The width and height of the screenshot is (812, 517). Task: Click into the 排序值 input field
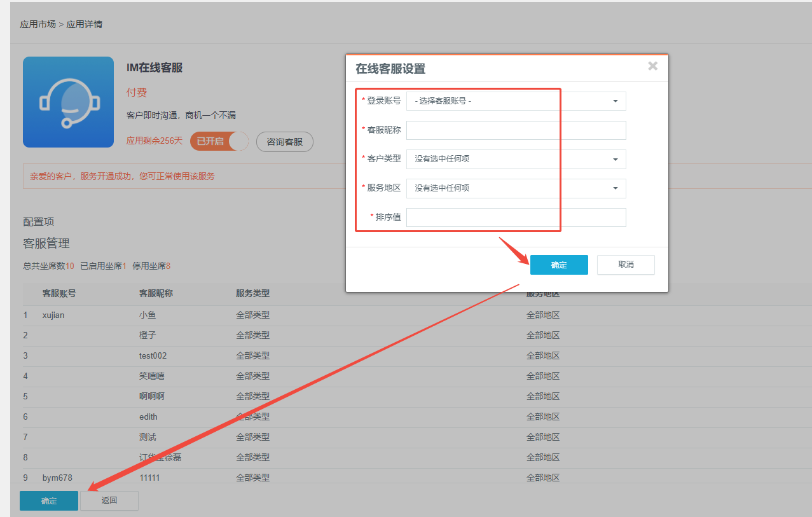[x=516, y=217]
